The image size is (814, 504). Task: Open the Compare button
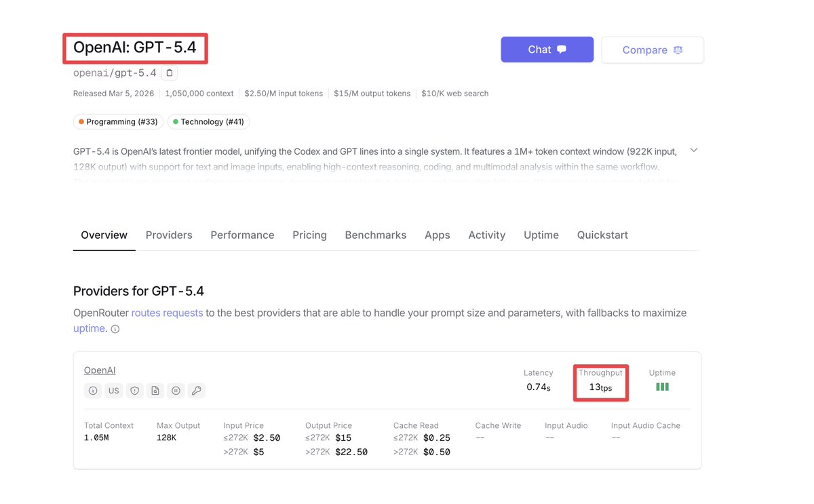pyautogui.click(x=653, y=50)
